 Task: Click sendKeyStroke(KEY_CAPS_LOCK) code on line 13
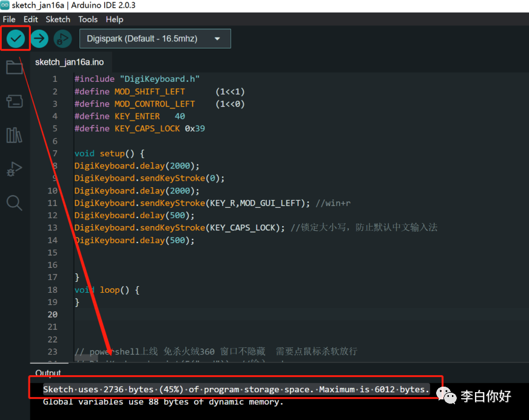180,228
